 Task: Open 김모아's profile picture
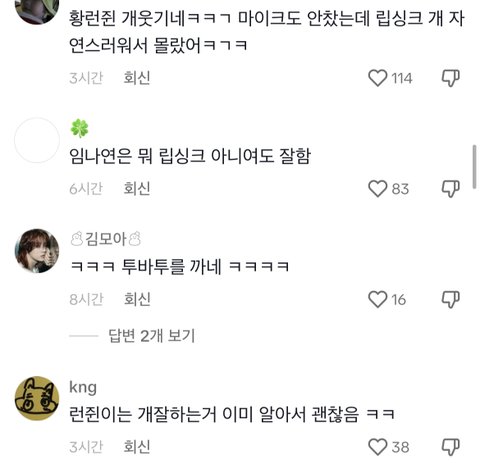(x=37, y=251)
